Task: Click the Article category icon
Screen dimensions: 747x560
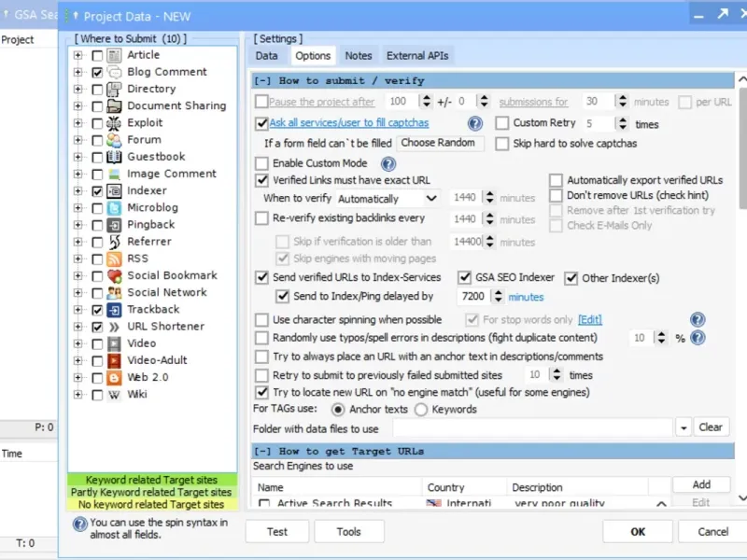Action: [x=114, y=55]
